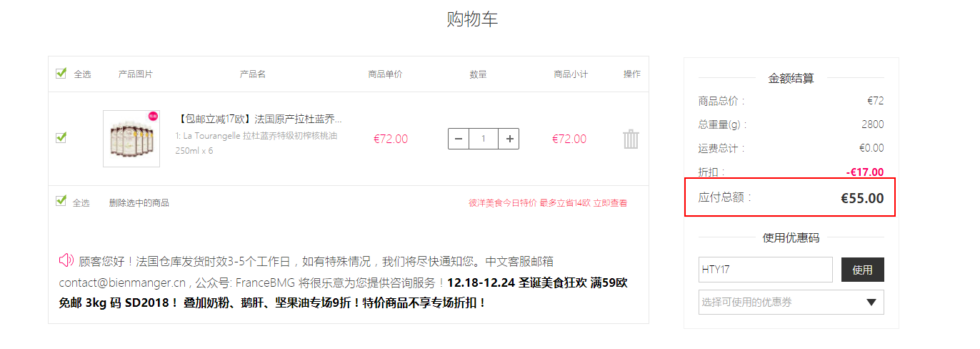Expand the 选择可使用的优惠券 dropdown
This screenshot has height=349, width=980.
click(x=791, y=302)
